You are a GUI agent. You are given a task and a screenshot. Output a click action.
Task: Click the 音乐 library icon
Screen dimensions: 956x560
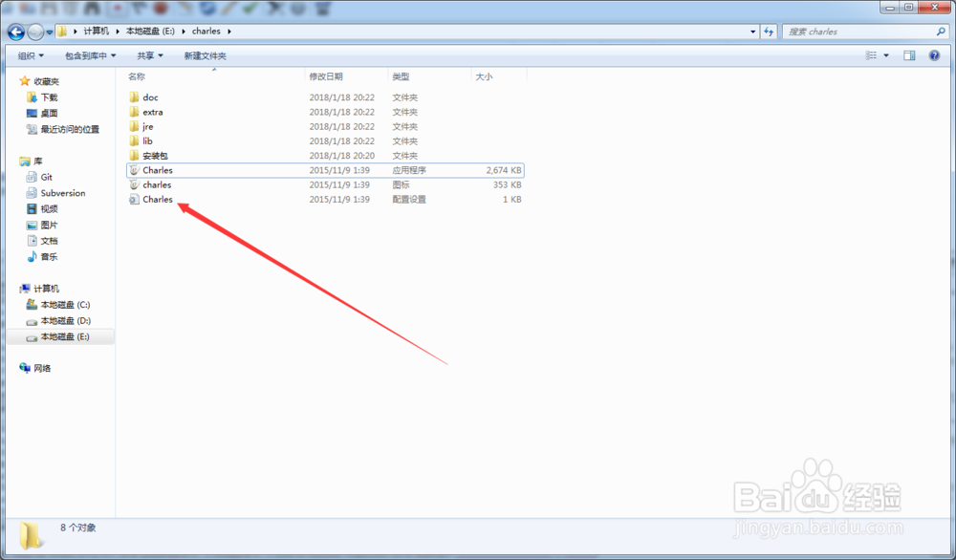tap(32, 256)
